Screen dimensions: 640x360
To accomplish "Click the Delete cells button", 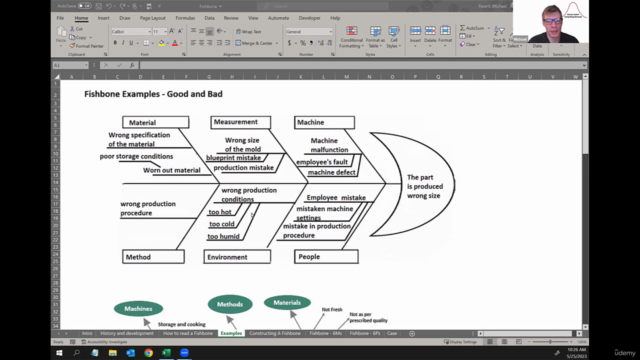I will tap(430, 36).
